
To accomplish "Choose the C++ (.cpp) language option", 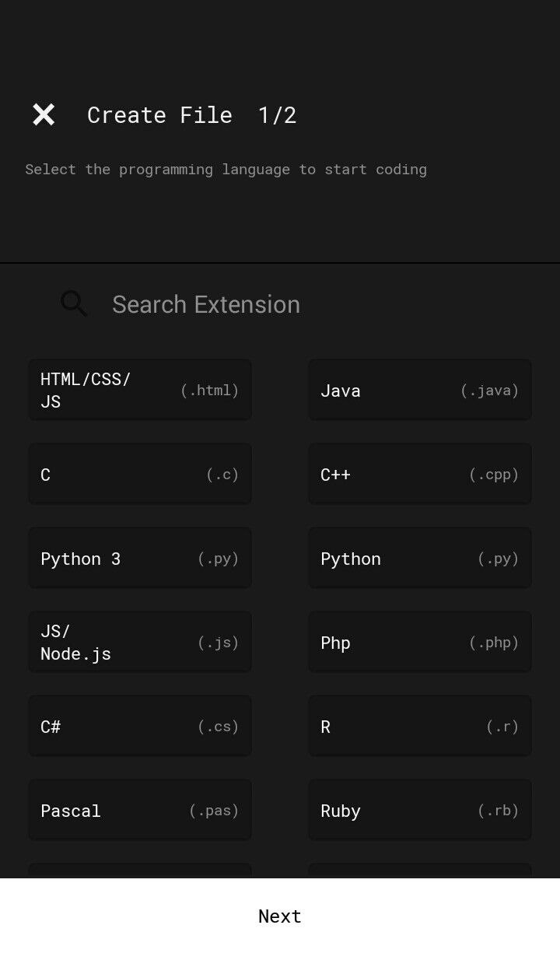I will [x=420, y=474].
